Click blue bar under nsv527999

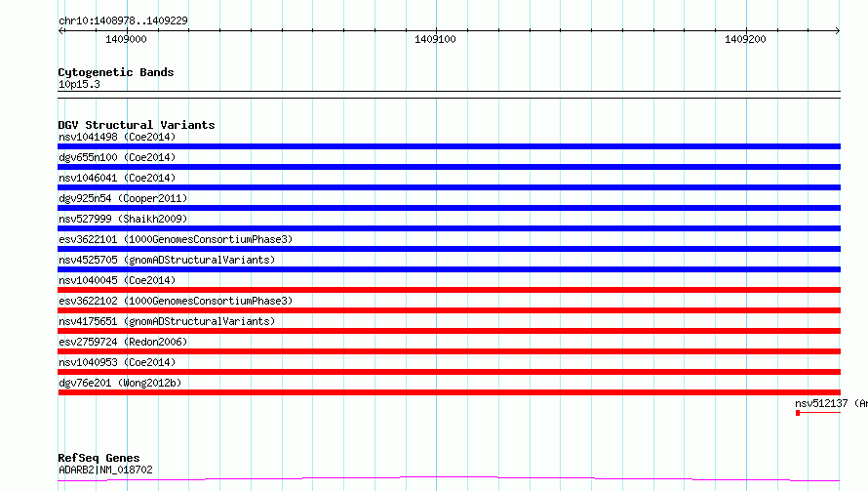click(449, 228)
